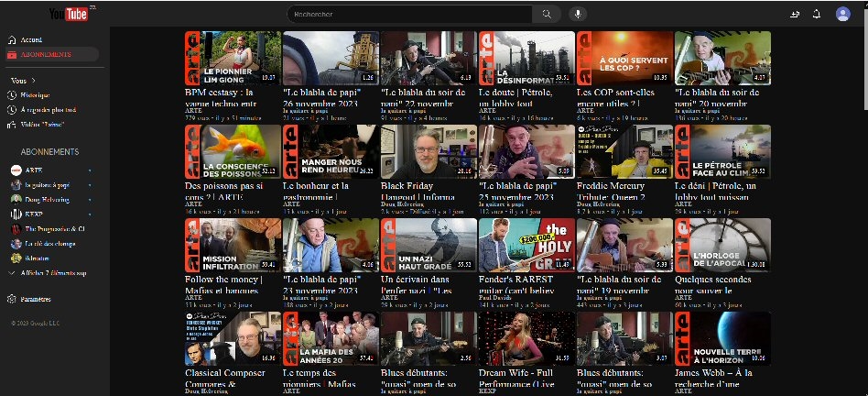Open the L'horloge de l'apocalypse thumbnail
Image resolution: width=868 pixels, height=396 pixels.
(x=722, y=245)
